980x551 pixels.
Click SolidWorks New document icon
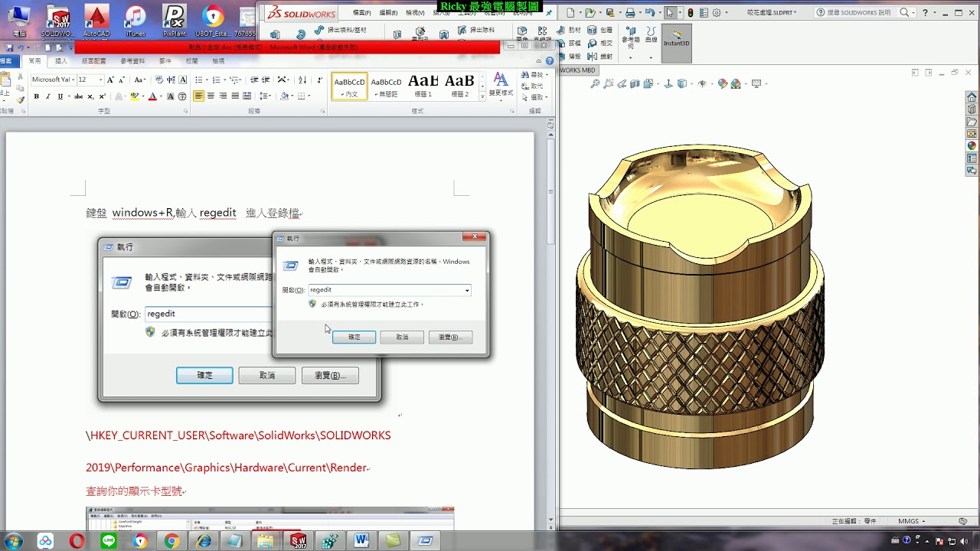570,13
